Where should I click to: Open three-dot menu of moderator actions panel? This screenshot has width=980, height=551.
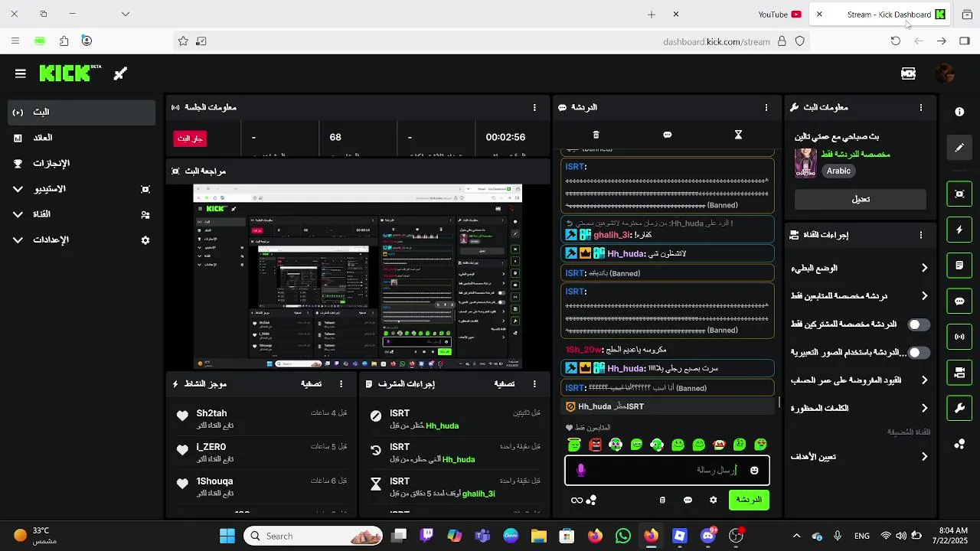pos(534,384)
